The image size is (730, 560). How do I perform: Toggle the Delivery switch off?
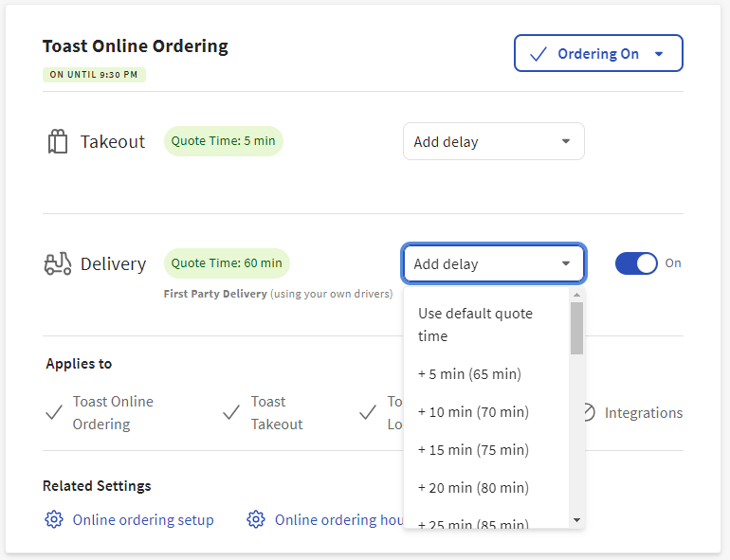tap(635, 263)
